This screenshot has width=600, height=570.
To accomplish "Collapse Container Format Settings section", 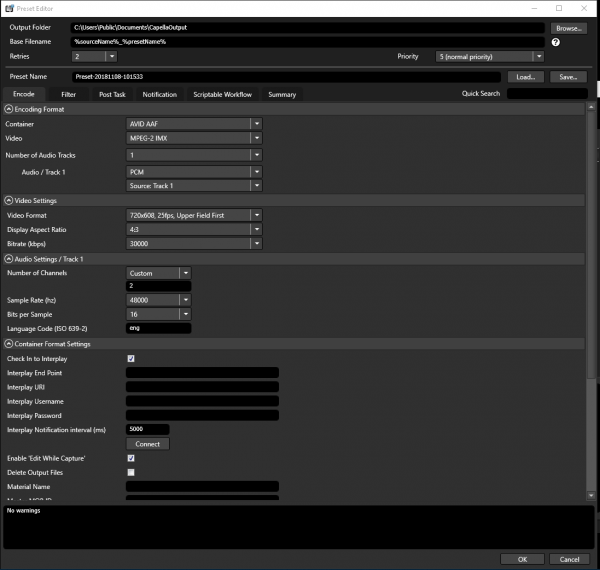I will click(9, 344).
